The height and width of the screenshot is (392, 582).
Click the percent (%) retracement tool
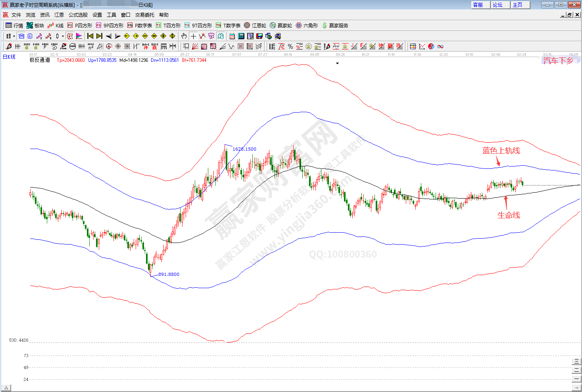(x=290, y=46)
